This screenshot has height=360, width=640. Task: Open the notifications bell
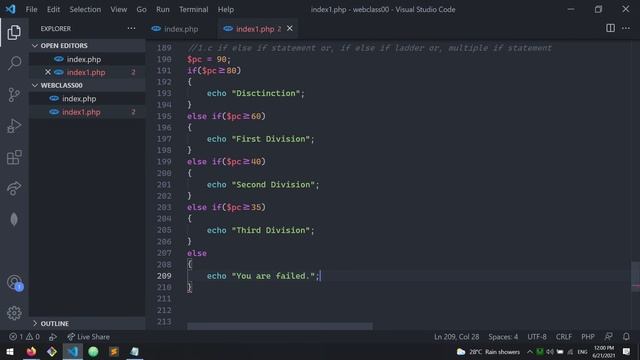point(626,337)
